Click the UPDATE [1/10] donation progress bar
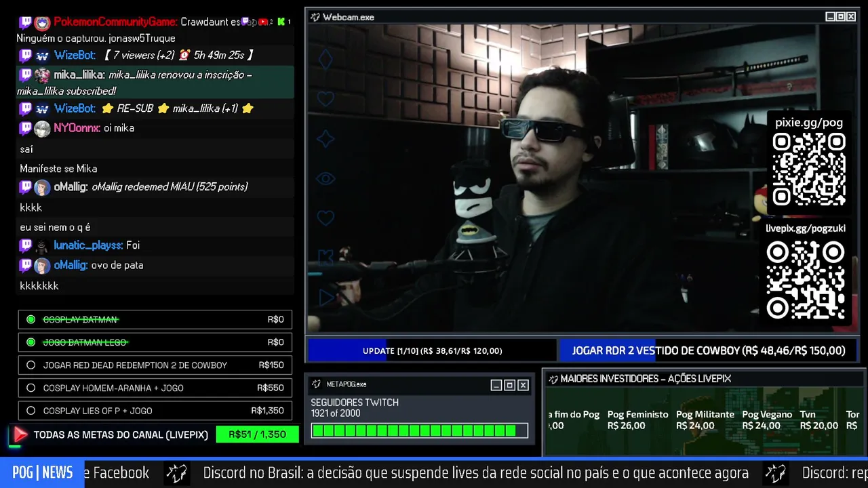 [x=432, y=350]
